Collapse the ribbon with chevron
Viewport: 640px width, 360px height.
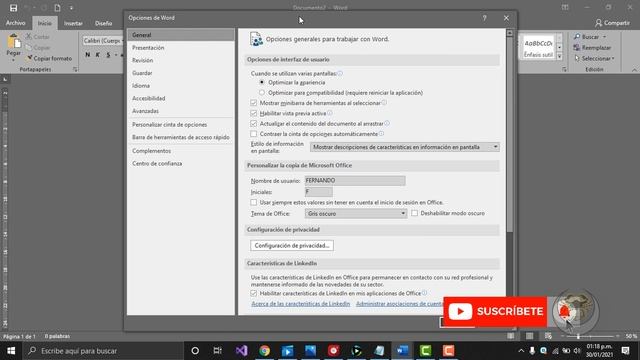pos(634,70)
